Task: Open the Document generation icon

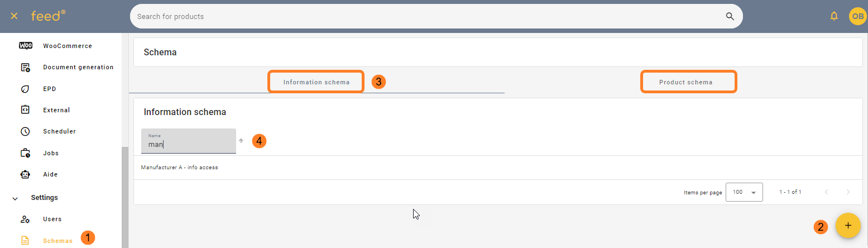Action: coord(25,67)
